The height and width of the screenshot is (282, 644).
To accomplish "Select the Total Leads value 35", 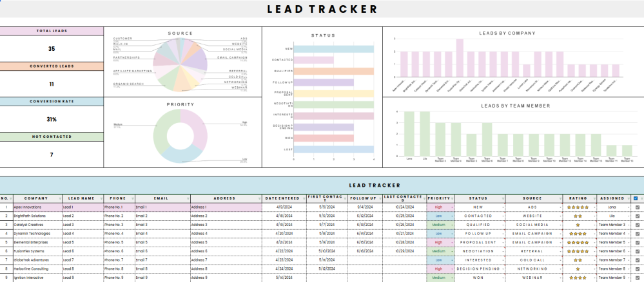I will pyautogui.click(x=52, y=48).
